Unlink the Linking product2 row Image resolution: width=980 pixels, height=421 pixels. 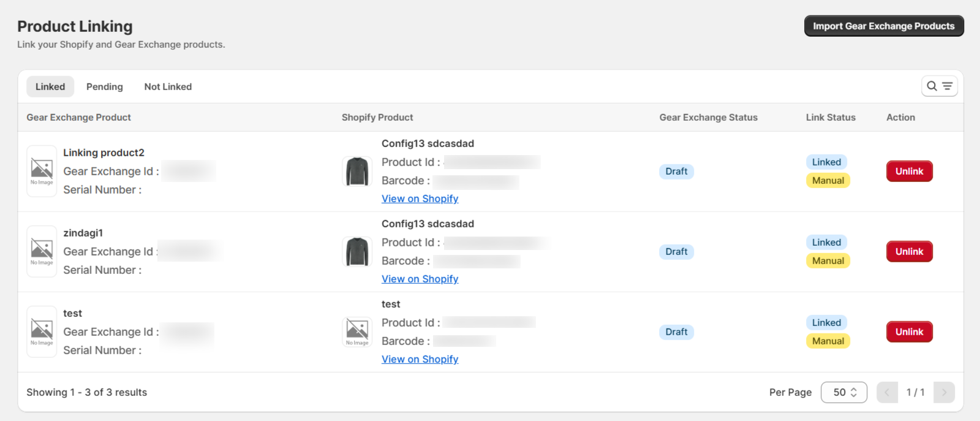click(x=910, y=171)
